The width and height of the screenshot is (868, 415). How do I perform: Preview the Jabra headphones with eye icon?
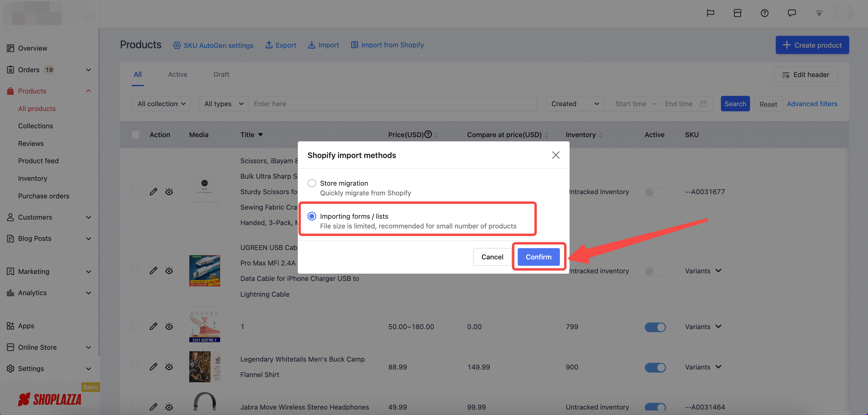[x=169, y=407]
